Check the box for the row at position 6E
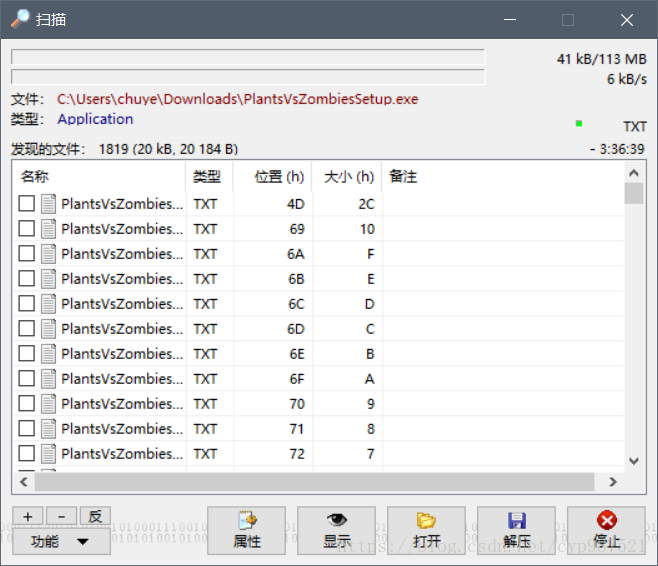658x566 pixels. pos(26,354)
